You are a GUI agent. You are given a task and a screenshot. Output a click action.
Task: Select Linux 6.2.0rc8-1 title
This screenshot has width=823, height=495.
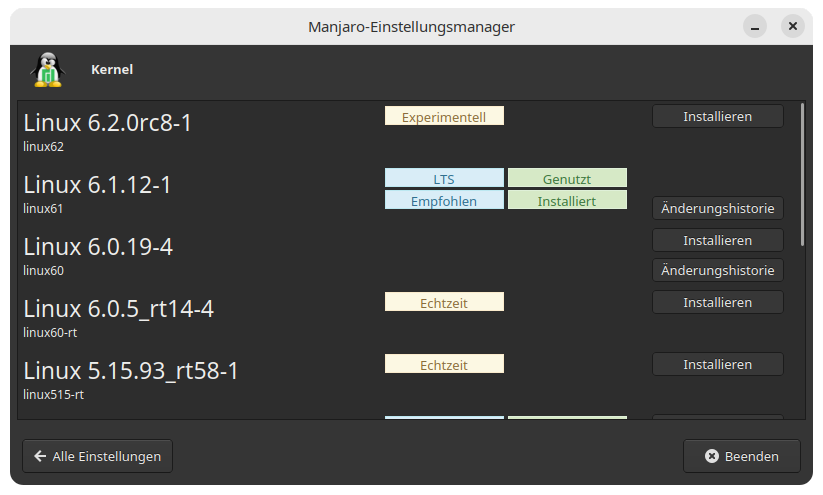point(108,123)
